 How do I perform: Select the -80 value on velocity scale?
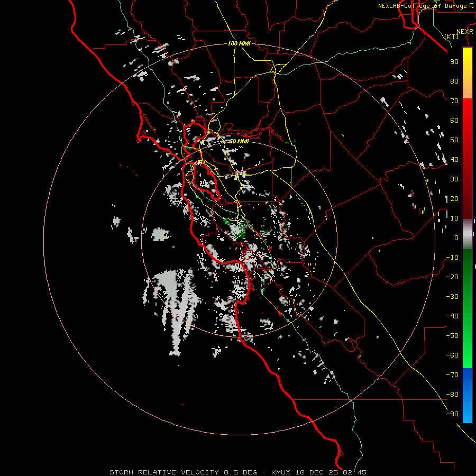[452, 395]
